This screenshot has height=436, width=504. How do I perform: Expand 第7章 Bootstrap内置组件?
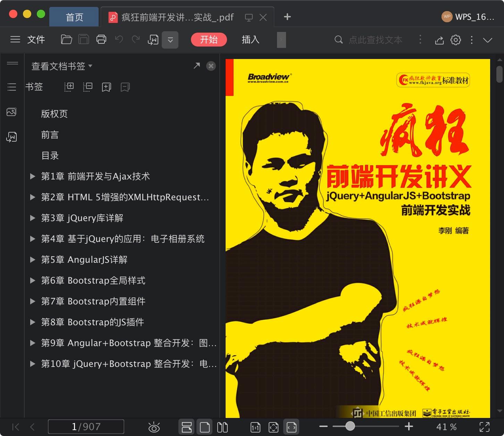tap(33, 301)
